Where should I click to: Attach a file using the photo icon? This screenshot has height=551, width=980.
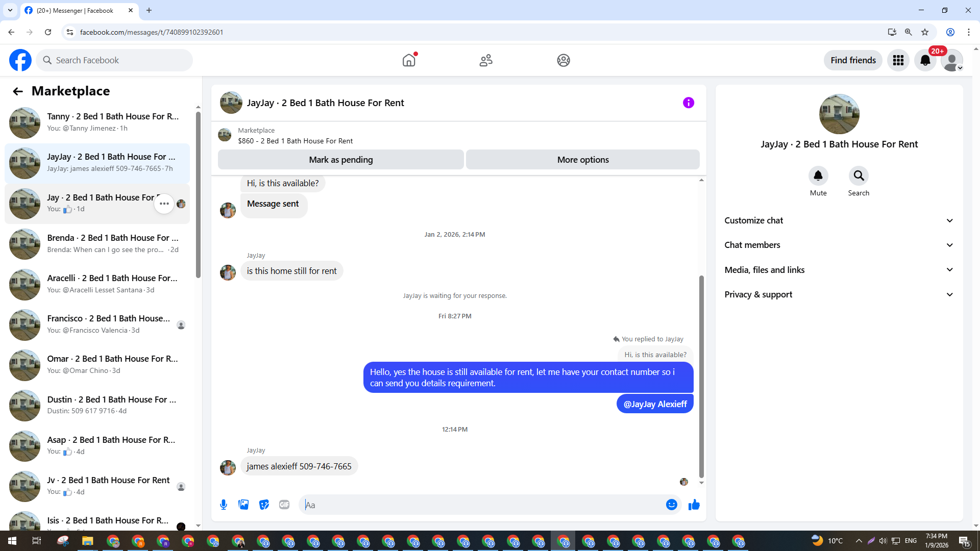[x=243, y=505]
